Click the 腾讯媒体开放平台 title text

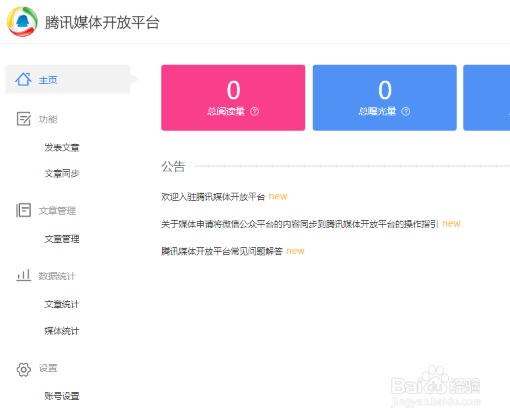click(102, 23)
